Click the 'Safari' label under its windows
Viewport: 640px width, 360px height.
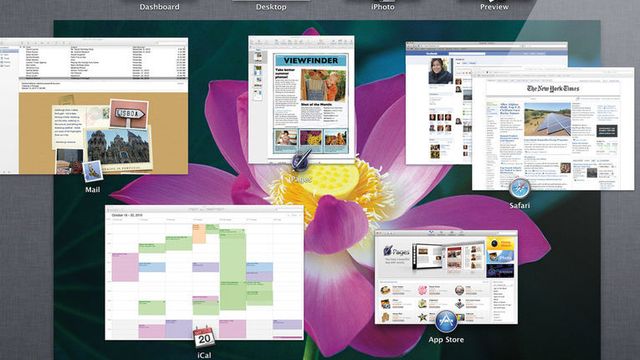(x=520, y=205)
